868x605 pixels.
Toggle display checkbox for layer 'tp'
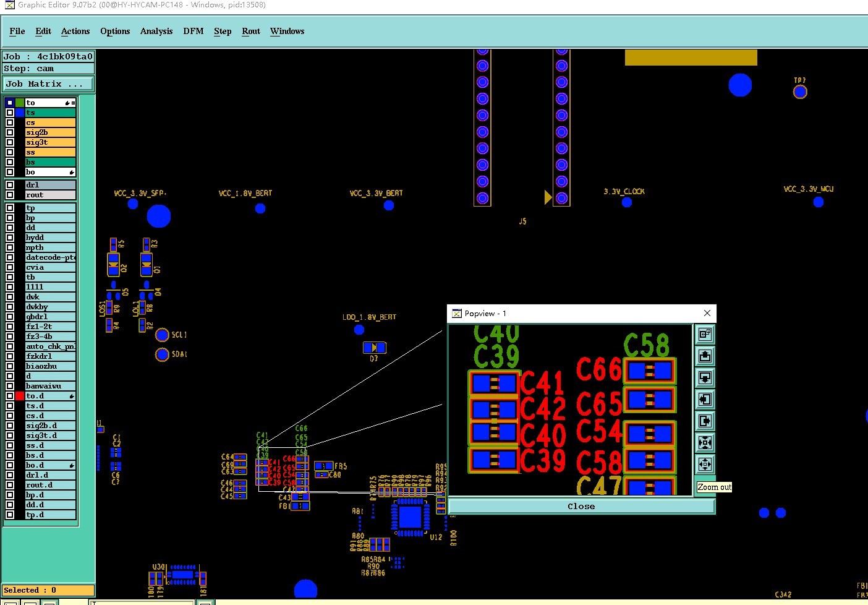click(10, 208)
